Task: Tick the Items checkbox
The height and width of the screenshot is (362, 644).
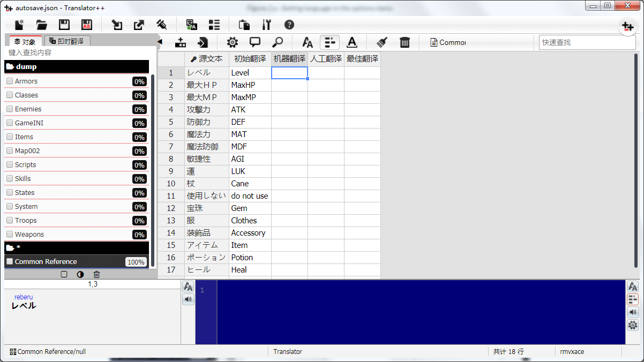Action: [10, 137]
